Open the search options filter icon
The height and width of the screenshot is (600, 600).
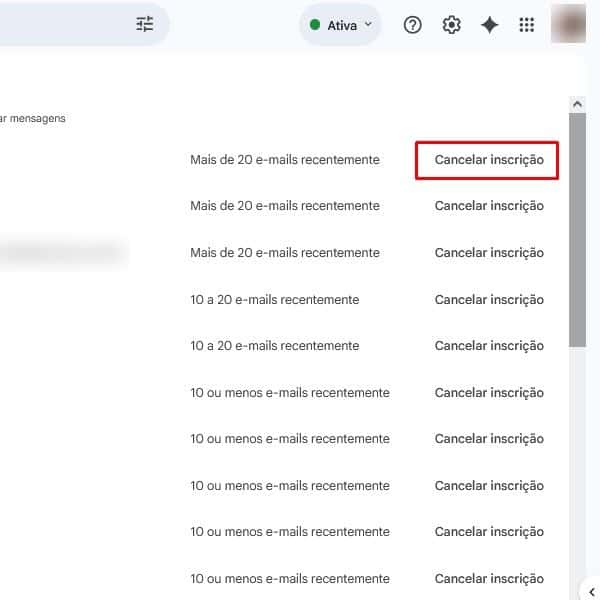point(145,25)
